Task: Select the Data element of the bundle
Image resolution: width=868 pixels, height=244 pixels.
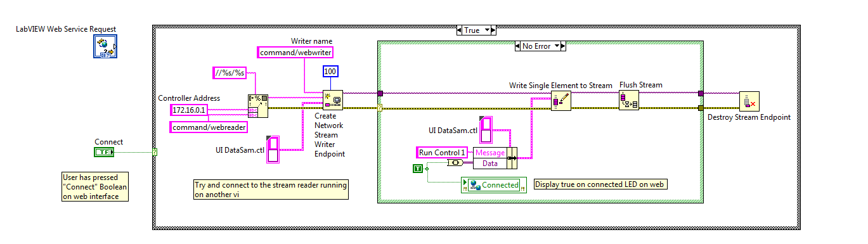Action: pyautogui.click(x=490, y=163)
